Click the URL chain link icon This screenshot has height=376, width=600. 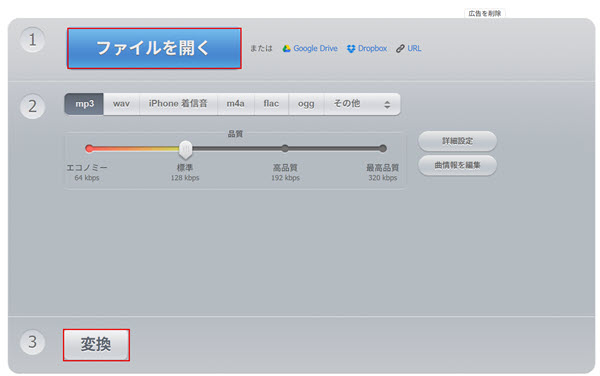[400, 49]
